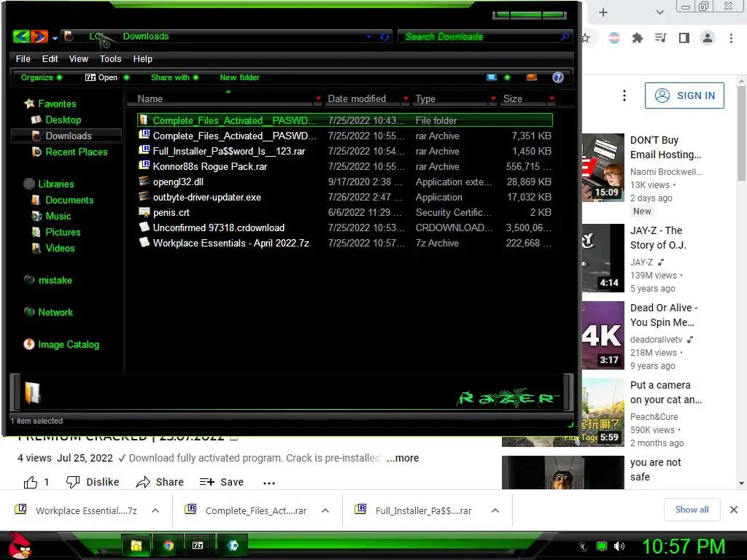Select Image Catalog in navigation pane

(61, 345)
